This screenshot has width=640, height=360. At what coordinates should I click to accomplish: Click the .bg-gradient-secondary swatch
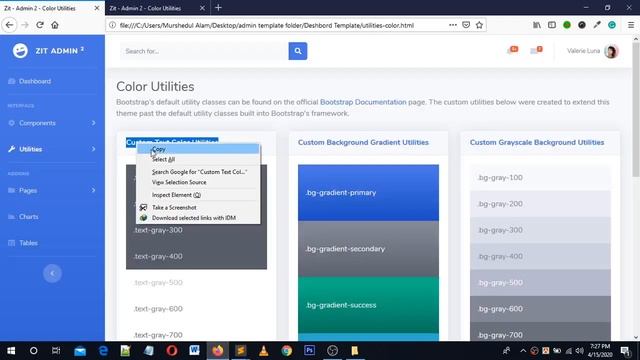(x=368, y=249)
